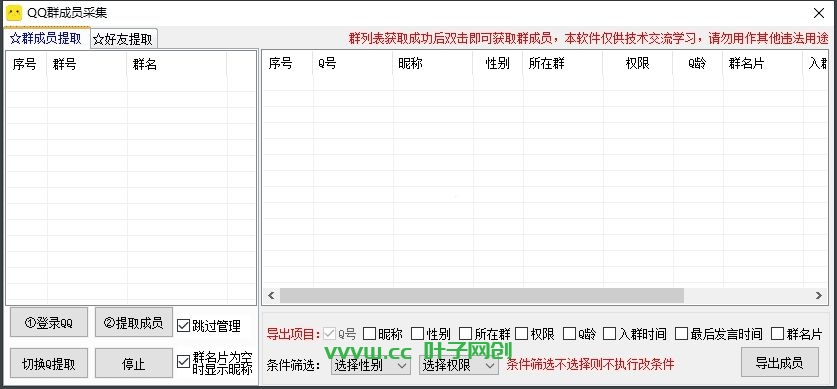Click 群名 column header in group list
The image size is (837, 389).
[x=177, y=65]
